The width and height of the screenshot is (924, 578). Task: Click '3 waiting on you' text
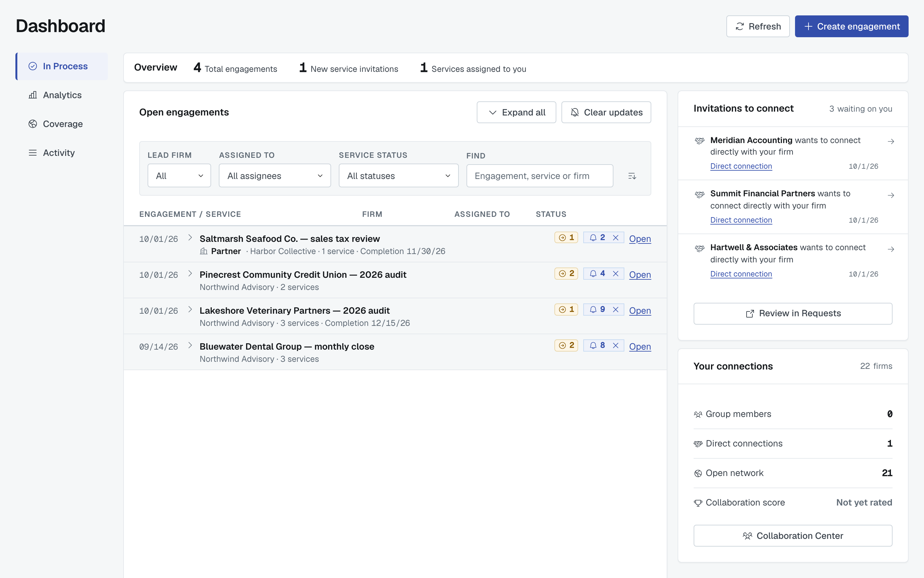[860, 109]
